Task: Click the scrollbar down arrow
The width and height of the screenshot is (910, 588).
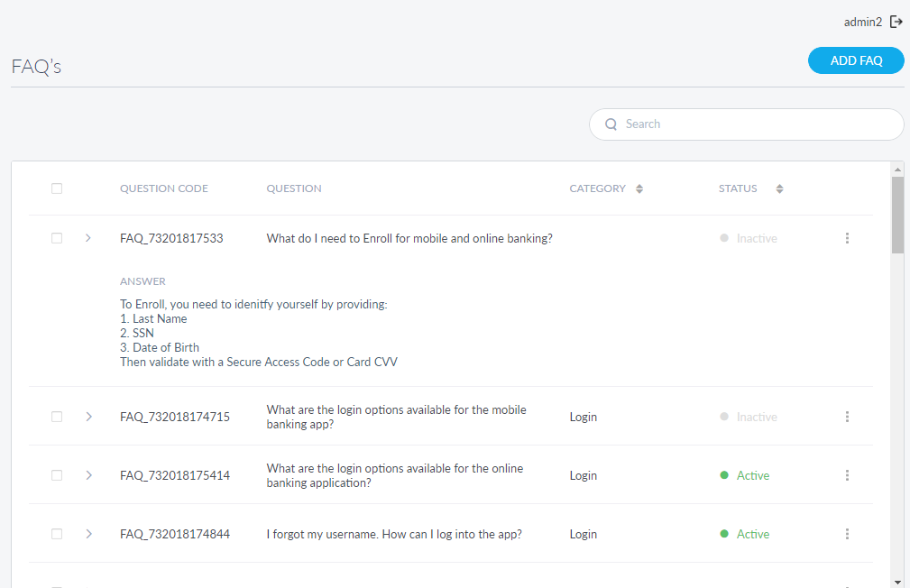Action: [x=897, y=582]
